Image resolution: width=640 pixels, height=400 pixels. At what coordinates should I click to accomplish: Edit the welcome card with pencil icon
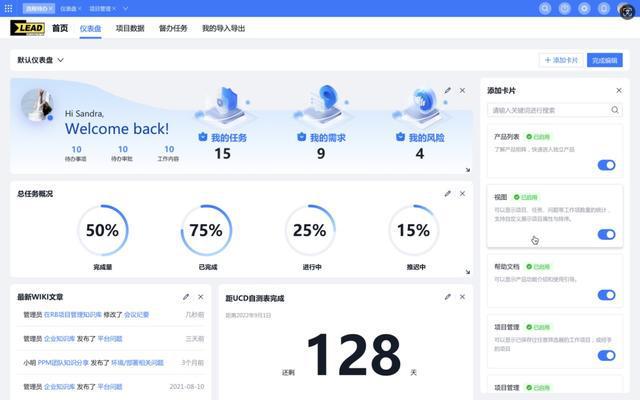click(448, 90)
